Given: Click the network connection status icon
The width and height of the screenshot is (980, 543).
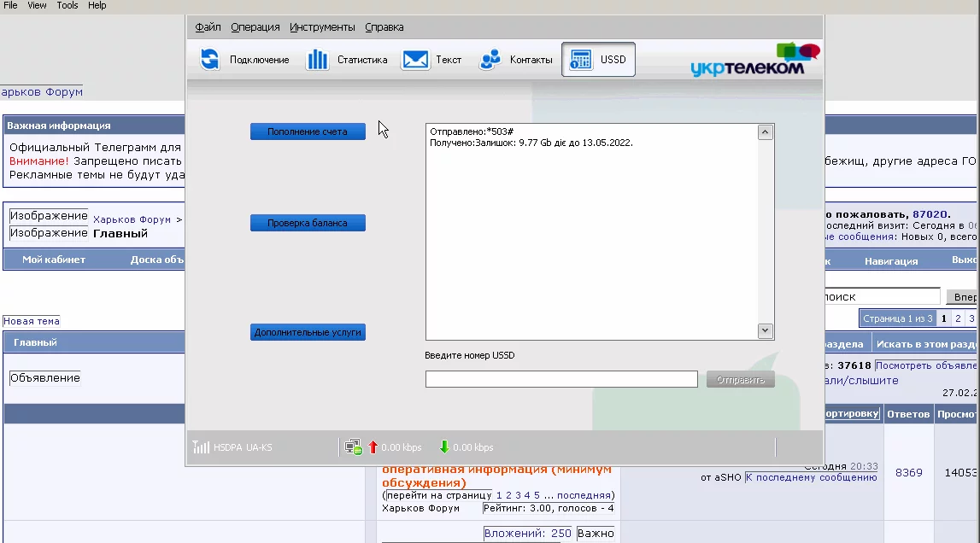Looking at the screenshot, I should pos(353,447).
